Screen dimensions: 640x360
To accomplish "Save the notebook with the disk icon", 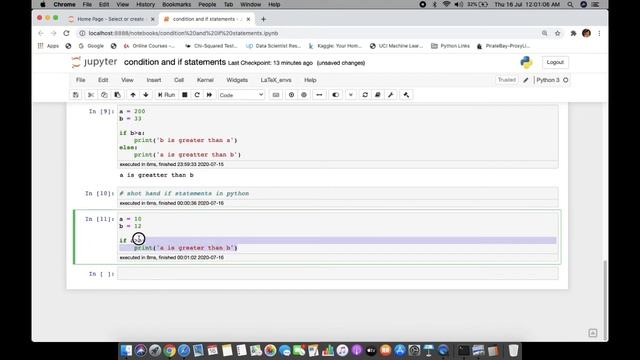I will (x=76, y=95).
